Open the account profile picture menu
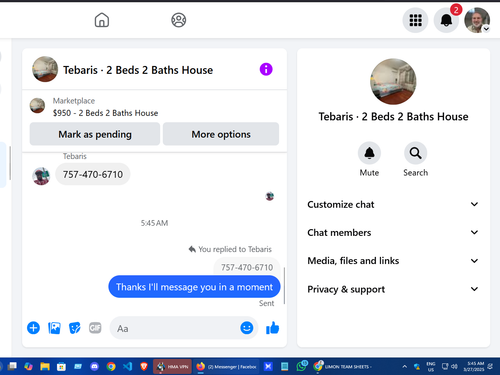 click(477, 20)
